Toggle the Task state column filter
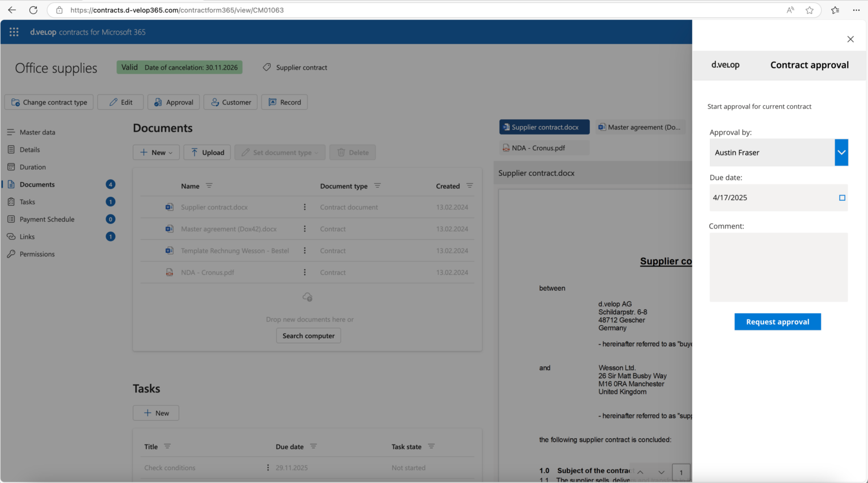868x483 pixels. click(x=431, y=446)
